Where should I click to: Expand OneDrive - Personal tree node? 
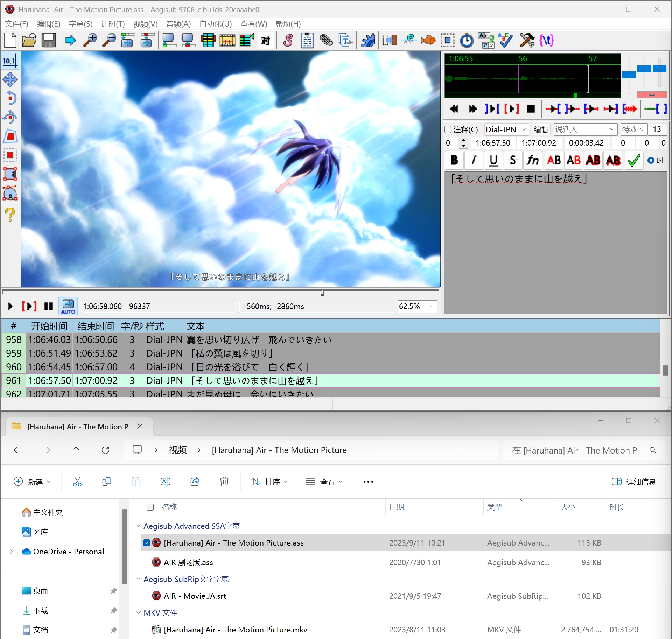point(12,552)
